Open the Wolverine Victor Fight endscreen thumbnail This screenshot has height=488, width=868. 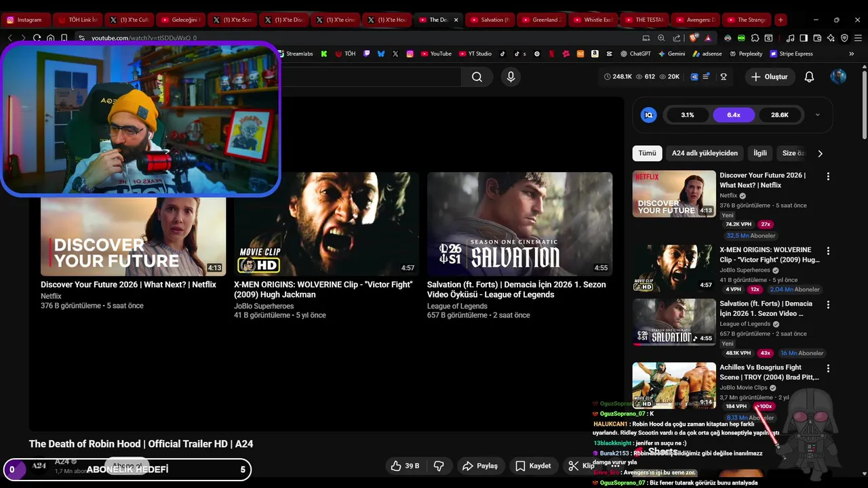(326, 224)
